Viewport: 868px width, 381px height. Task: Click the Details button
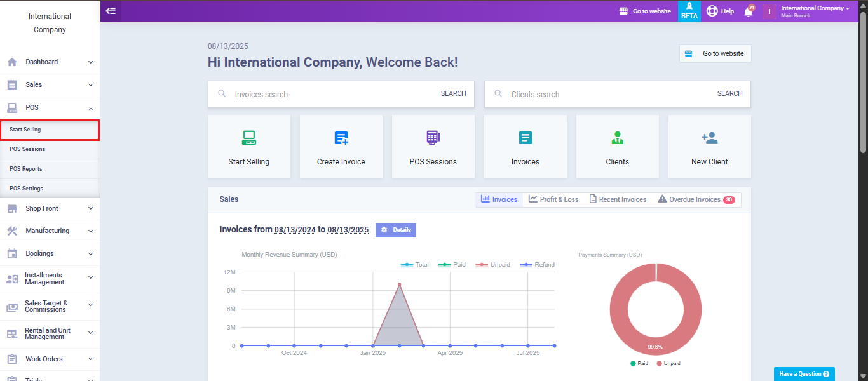(x=396, y=230)
